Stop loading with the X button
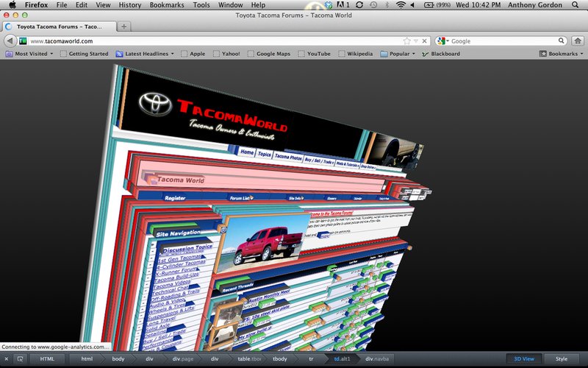The width and height of the screenshot is (588, 368). click(x=425, y=41)
